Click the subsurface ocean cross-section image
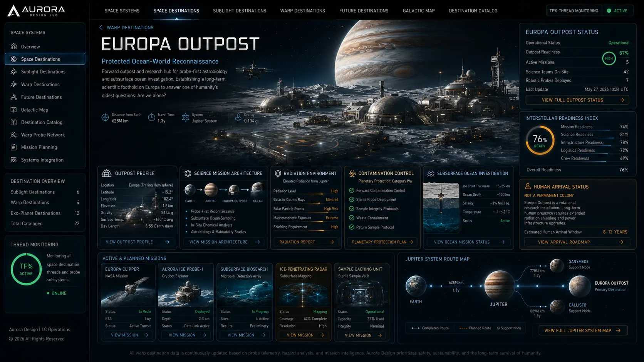The width and height of the screenshot is (644, 362). pyautogui.click(x=441, y=208)
